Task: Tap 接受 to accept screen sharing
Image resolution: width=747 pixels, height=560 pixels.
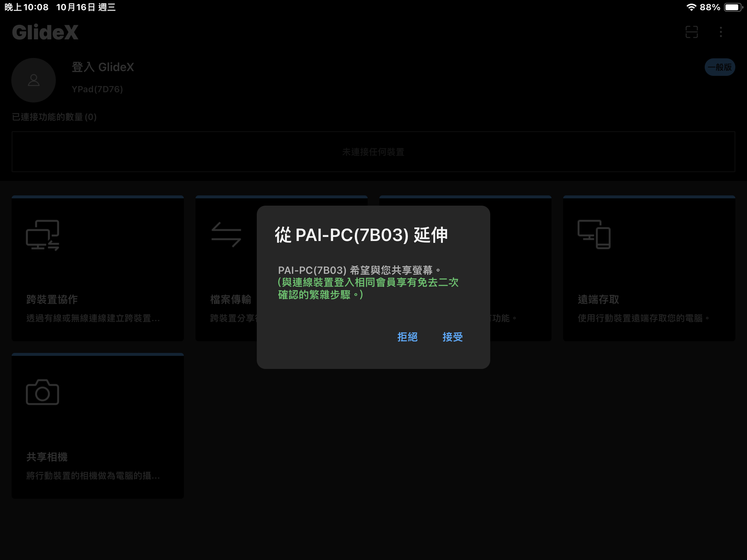Action: tap(452, 337)
